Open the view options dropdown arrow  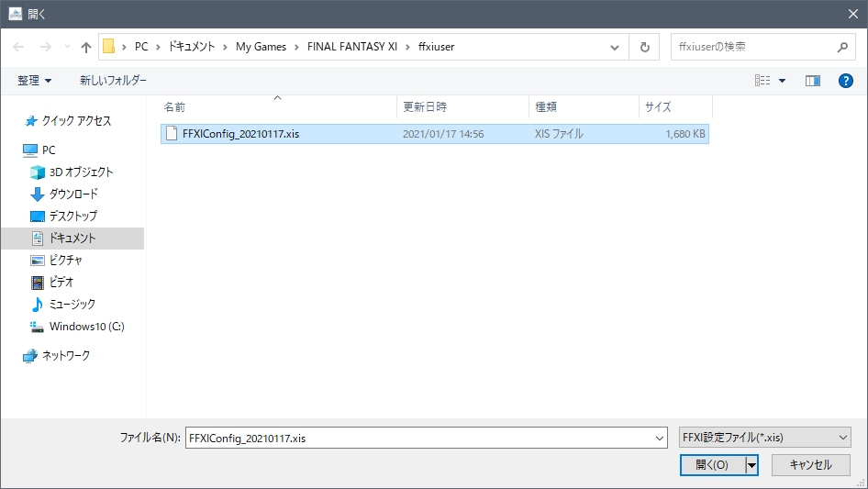(x=782, y=81)
